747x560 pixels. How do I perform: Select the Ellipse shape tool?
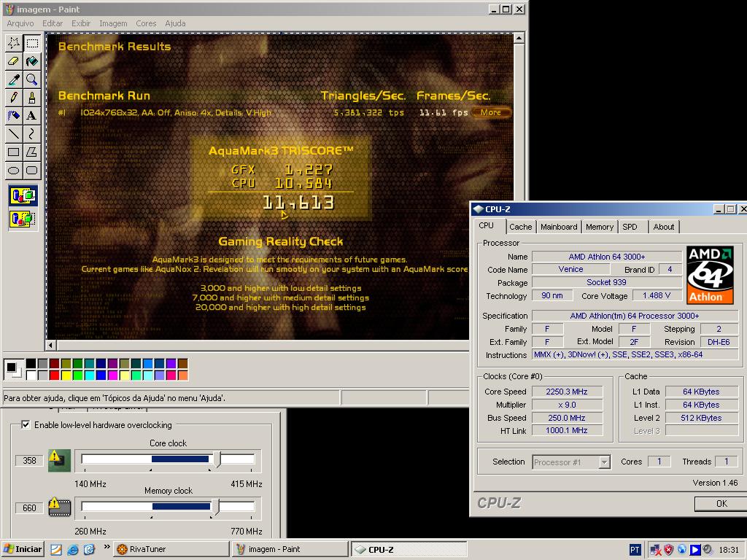14,170
